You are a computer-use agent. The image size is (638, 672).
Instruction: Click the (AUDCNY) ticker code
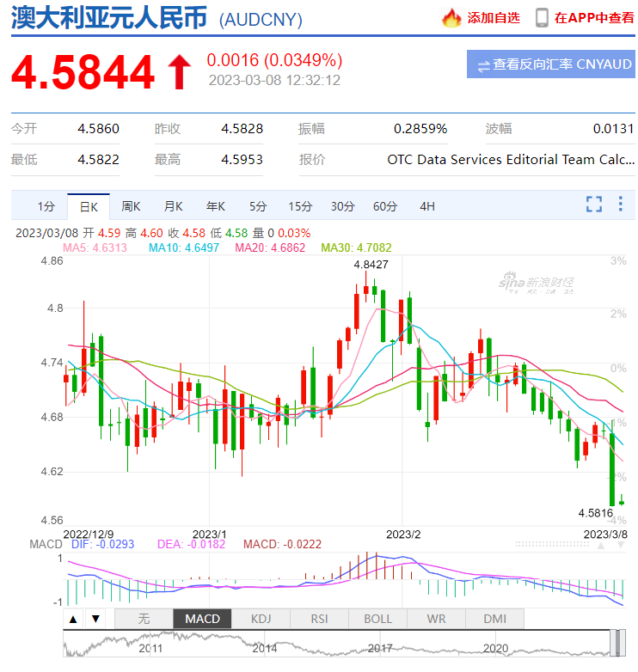coord(261,20)
